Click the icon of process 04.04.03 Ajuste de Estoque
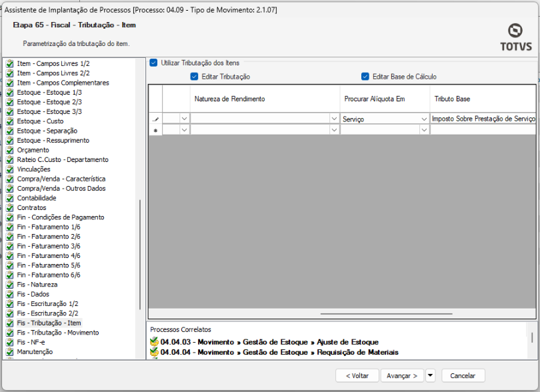Screen dimensions: 540x392 [154, 342]
